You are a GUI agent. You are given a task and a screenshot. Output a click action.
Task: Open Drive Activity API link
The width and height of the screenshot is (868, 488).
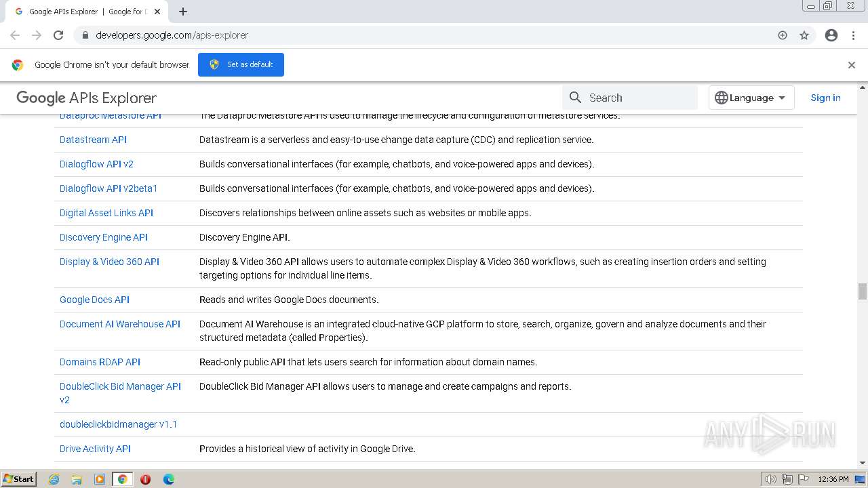point(95,449)
